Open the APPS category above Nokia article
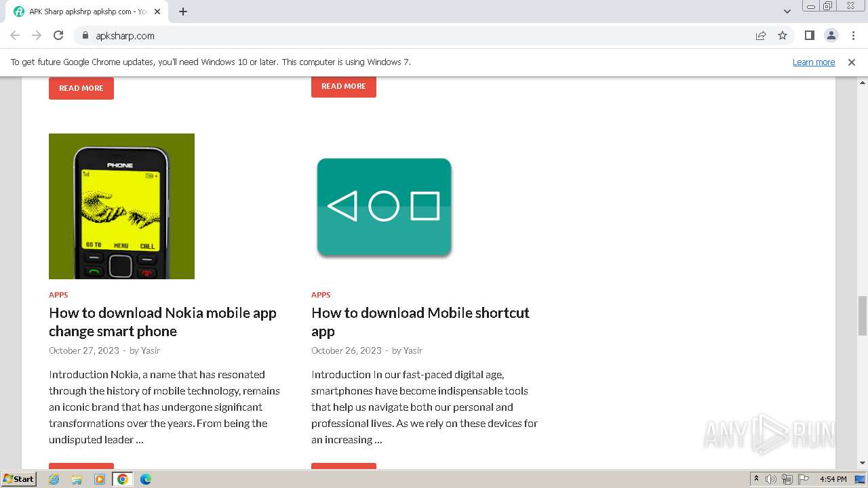This screenshot has width=868, height=488. click(x=58, y=295)
